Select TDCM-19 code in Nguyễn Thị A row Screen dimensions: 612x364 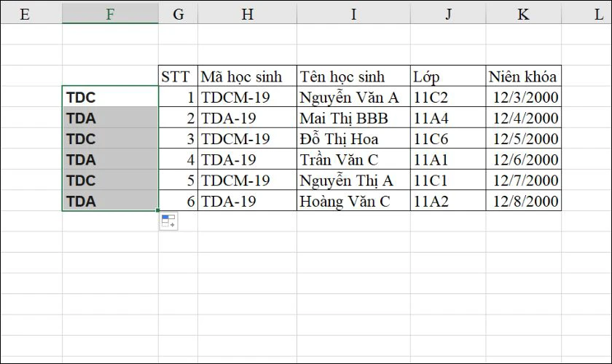click(x=247, y=180)
